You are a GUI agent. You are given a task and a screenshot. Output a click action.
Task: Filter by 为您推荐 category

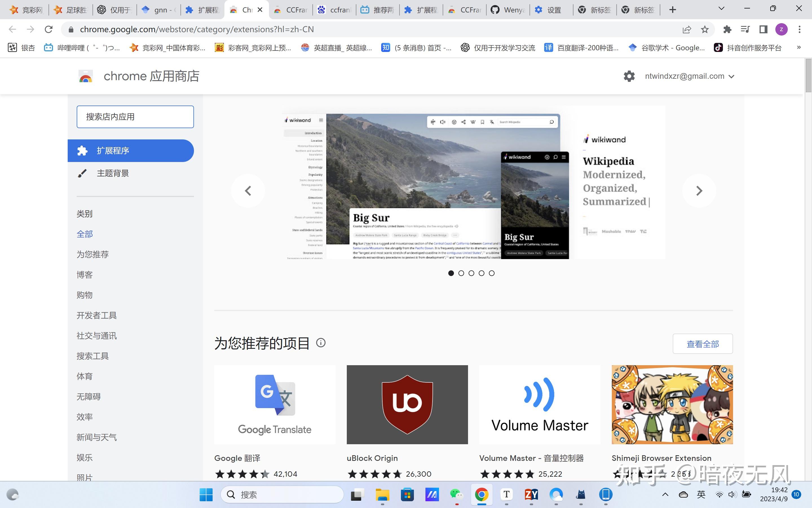click(x=92, y=254)
